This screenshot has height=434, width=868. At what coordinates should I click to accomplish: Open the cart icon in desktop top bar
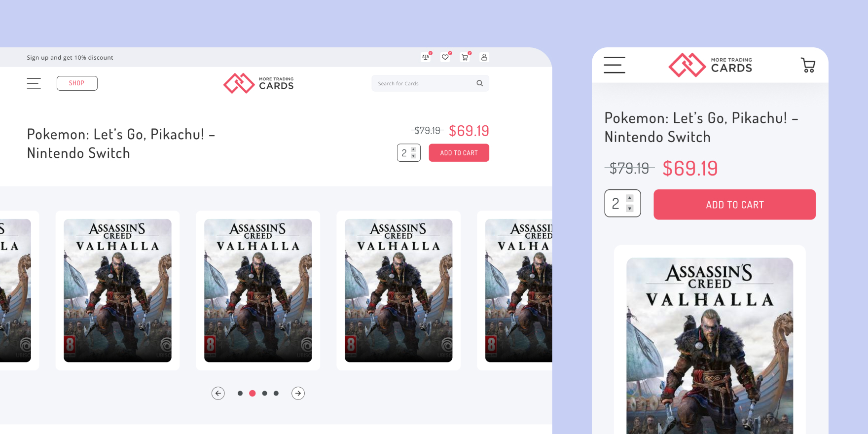click(x=465, y=57)
